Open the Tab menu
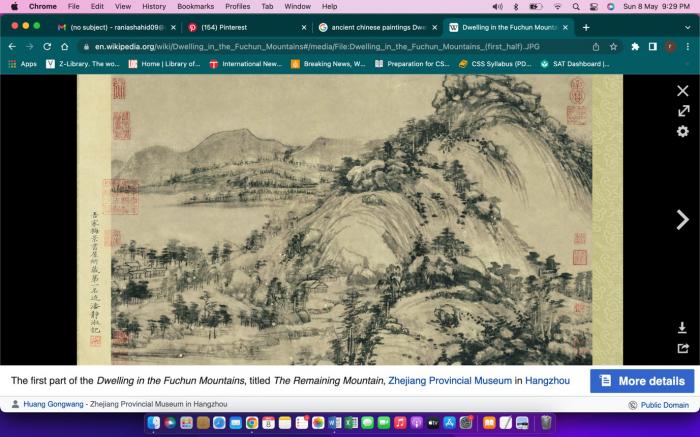 point(267,6)
